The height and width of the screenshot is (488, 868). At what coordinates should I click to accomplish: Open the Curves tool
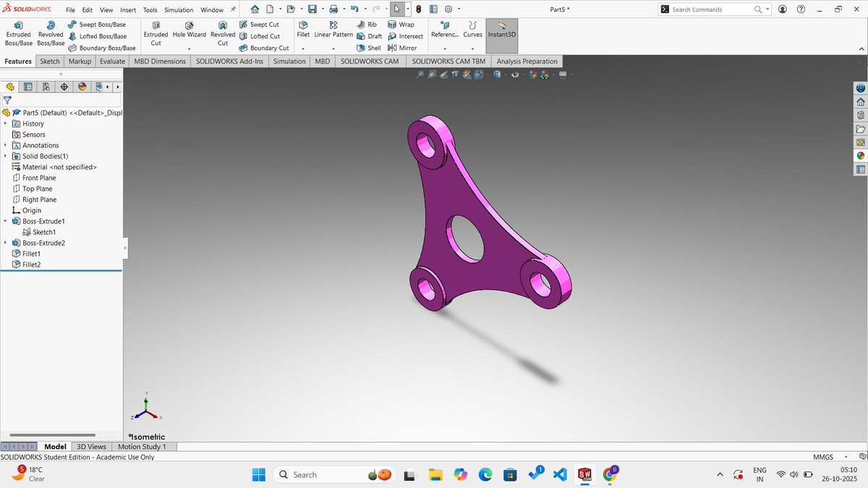(472, 30)
